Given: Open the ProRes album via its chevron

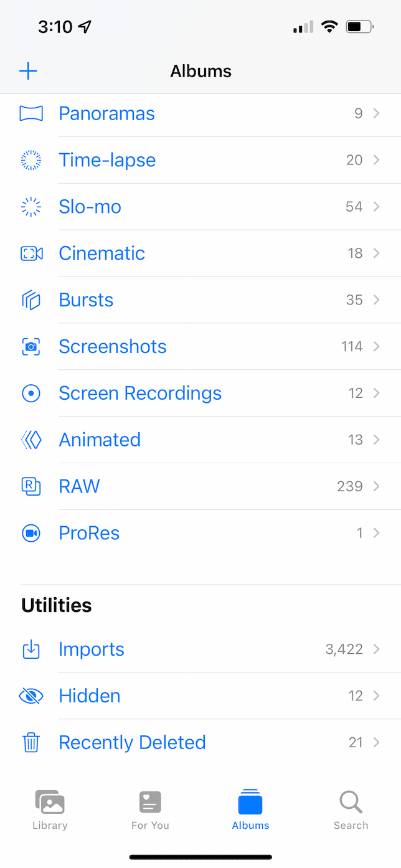Looking at the screenshot, I should pos(376,533).
